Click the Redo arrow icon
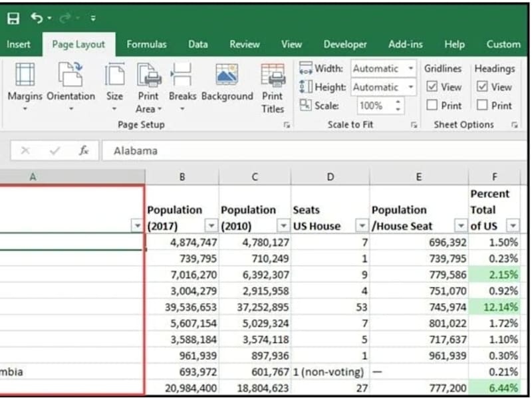The height and width of the screenshot is (399, 532). (x=65, y=18)
